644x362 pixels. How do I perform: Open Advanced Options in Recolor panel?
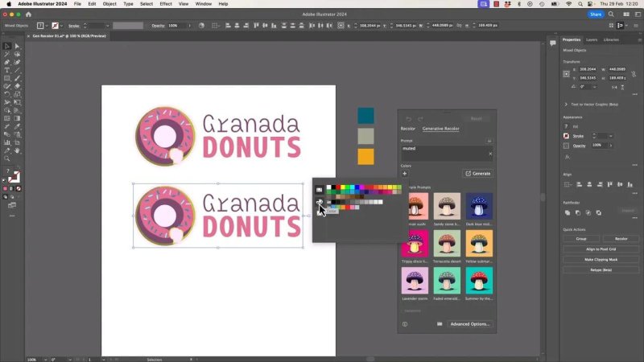pyautogui.click(x=470, y=324)
